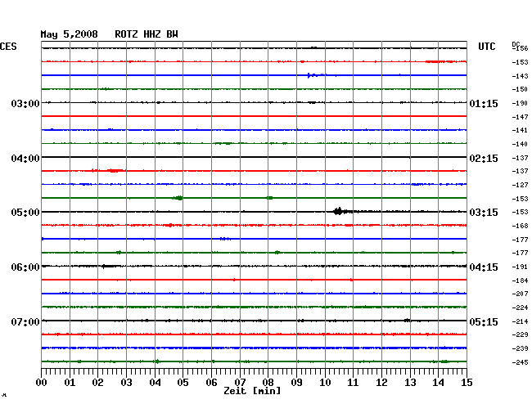Screen dimensions: 532x404
Task: Click the "02:15" UTC time label
Action: click(484, 159)
